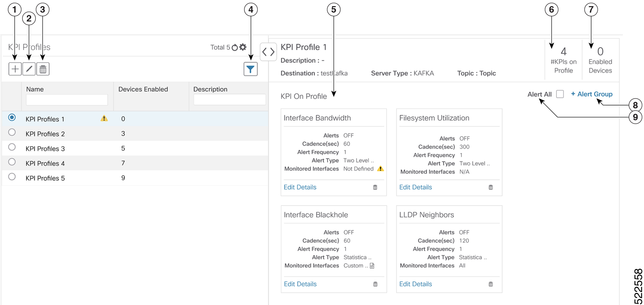Screen dimensions: 644x305
Task: Click the Name column header
Action: pyautogui.click(x=35, y=89)
